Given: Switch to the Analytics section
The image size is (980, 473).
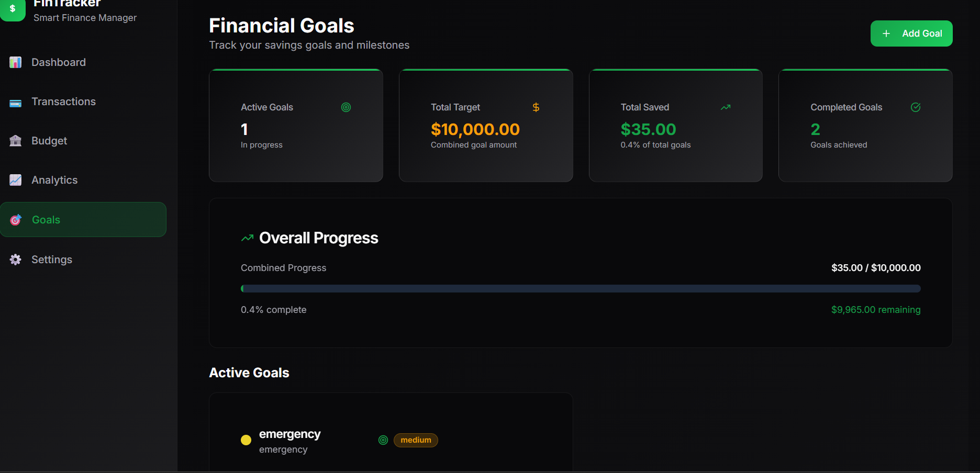Looking at the screenshot, I should click(x=54, y=179).
